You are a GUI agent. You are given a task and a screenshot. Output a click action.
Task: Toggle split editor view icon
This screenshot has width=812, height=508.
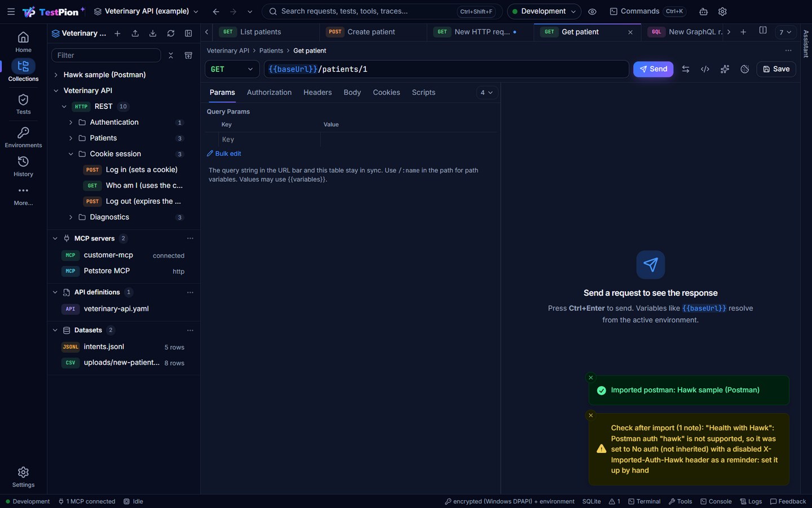coord(763,31)
